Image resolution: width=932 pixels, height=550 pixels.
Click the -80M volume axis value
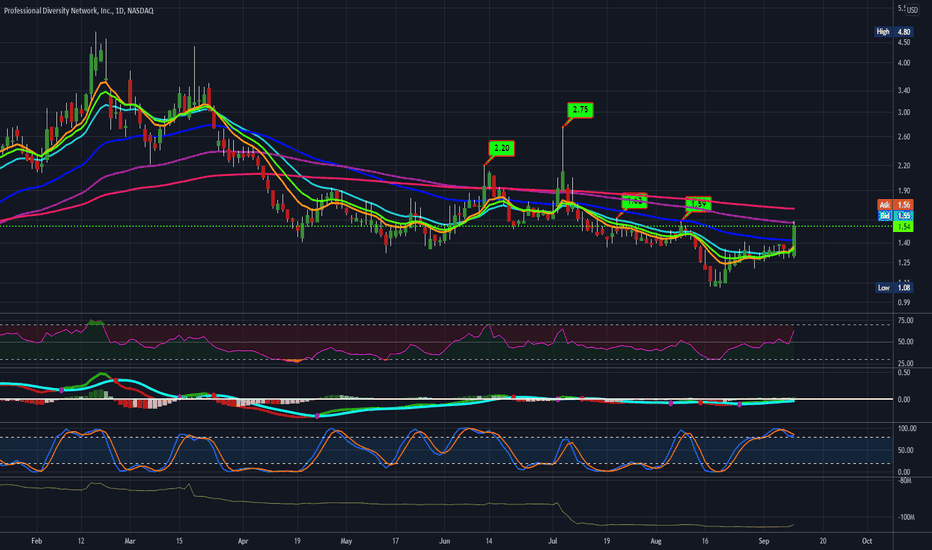905,480
